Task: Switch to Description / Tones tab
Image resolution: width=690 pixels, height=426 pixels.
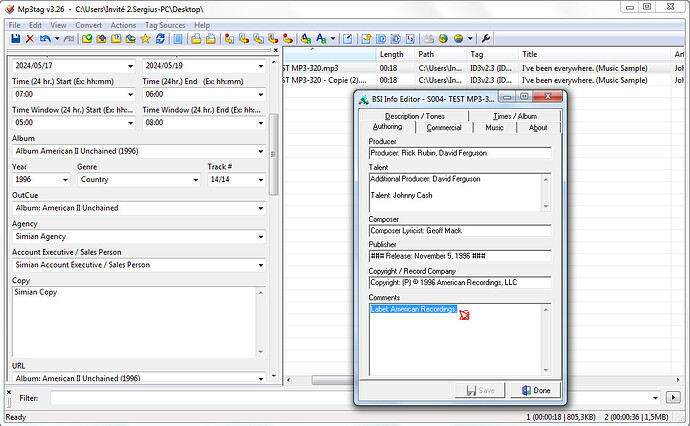Action: click(415, 116)
